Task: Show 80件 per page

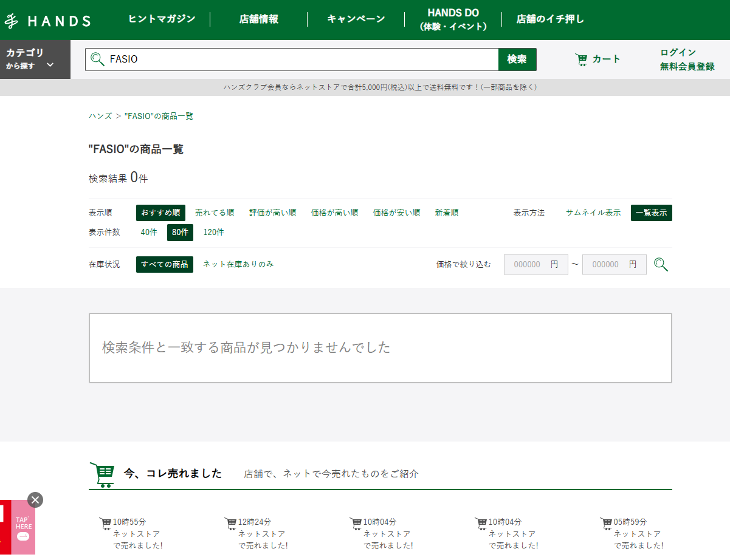Action: 180,233
